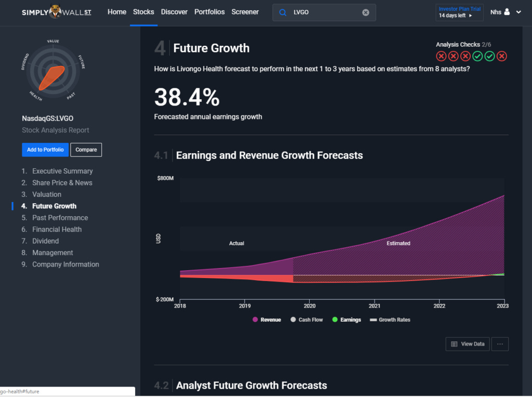Open the Discover menu item
Screen dimensions: 532x398
(x=174, y=12)
